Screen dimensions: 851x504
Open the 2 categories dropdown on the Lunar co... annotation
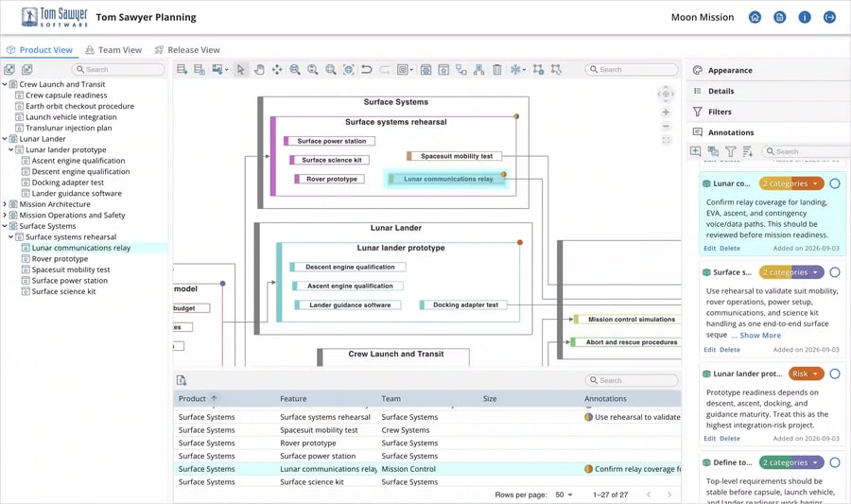(x=791, y=183)
